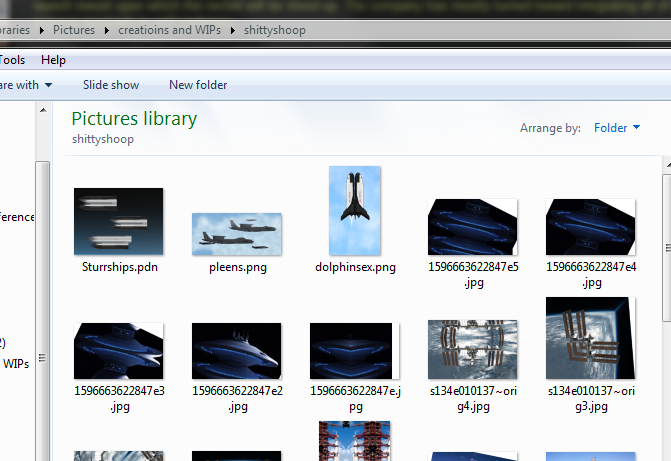Expand the arrow after creatioins and WIPs

pos(232,30)
